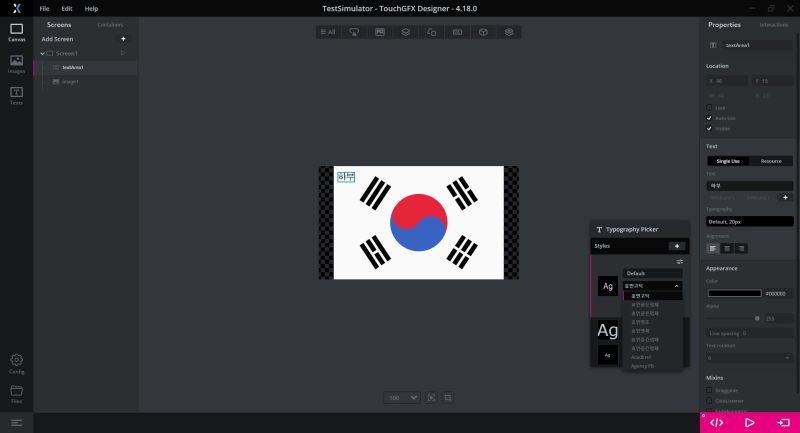800x433 pixels.
Task: Click the black text color swatch
Action: click(734, 293)
